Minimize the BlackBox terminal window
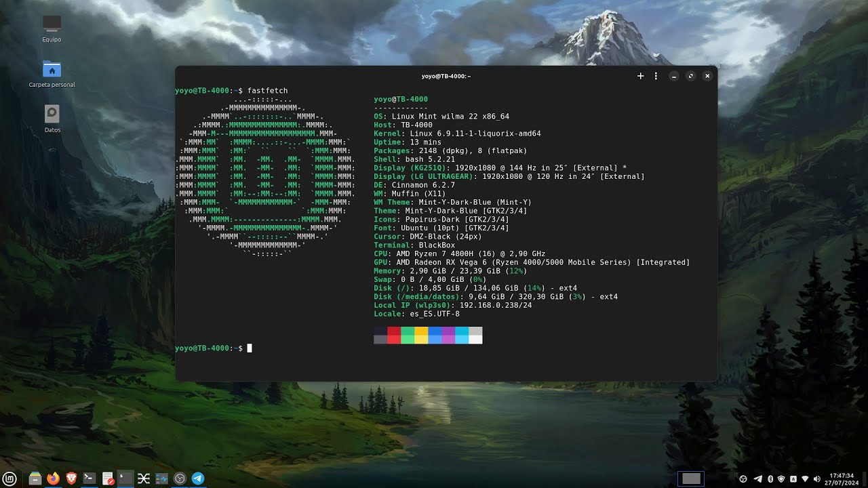Screen dimensions: 868x488 pos(674,76)
